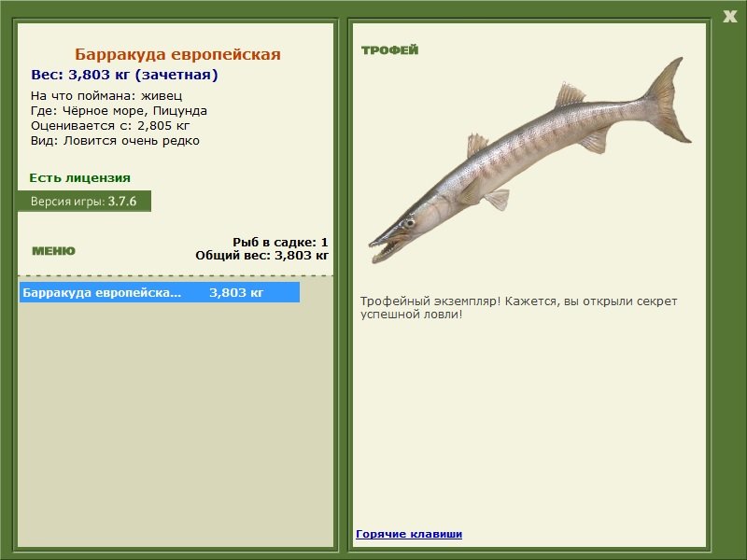Click the Вид: Ловится очень редко line

coord(115,141)
